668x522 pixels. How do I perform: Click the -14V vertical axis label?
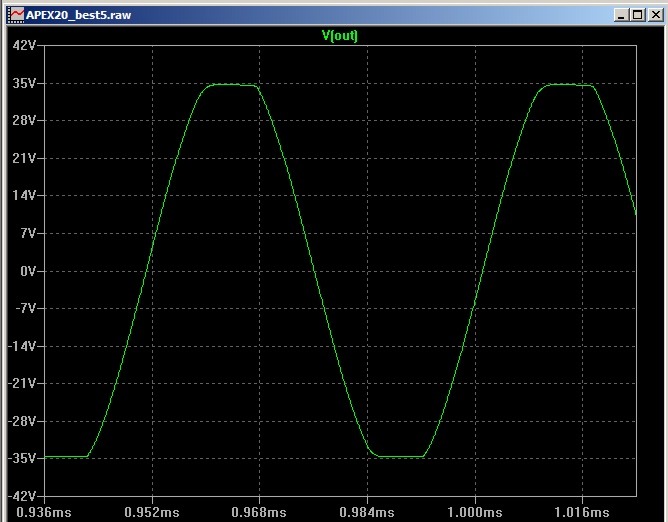[22, 346]
